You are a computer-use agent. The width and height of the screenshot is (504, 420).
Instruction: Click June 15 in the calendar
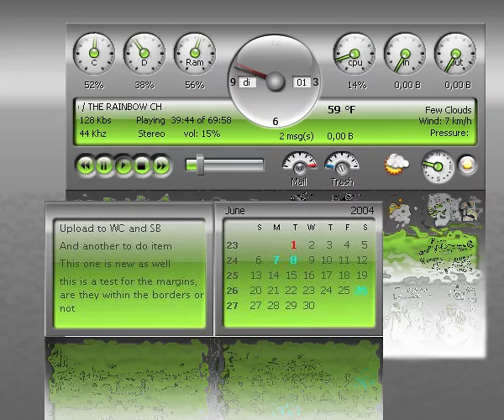click(294, 276)
